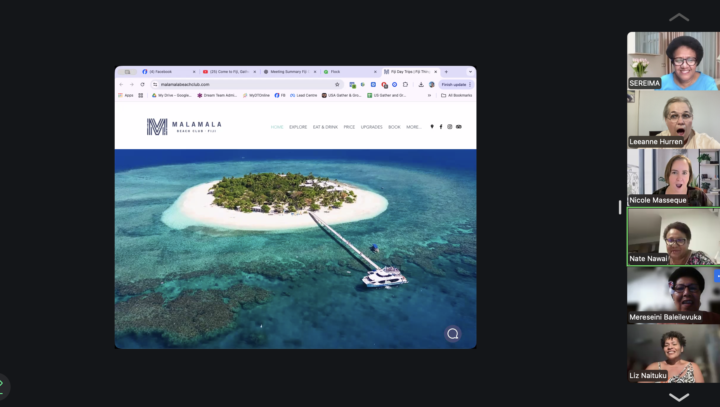Viewport: 720px width, 407px height.
Task: Open Facebook icon on Malamala site header
Action: coord(441,127)
